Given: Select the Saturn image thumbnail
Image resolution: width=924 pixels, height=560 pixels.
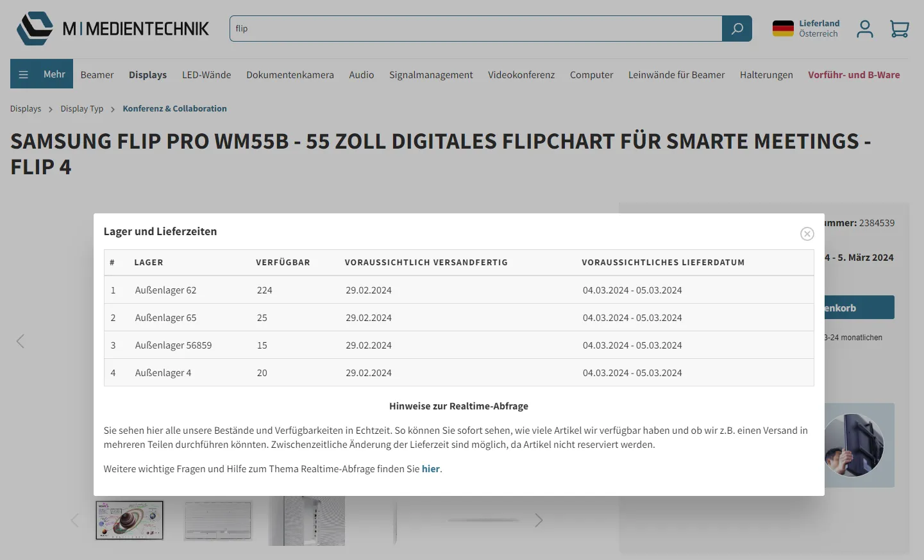Looking at the screenshot, I should [x=130, y=520].
